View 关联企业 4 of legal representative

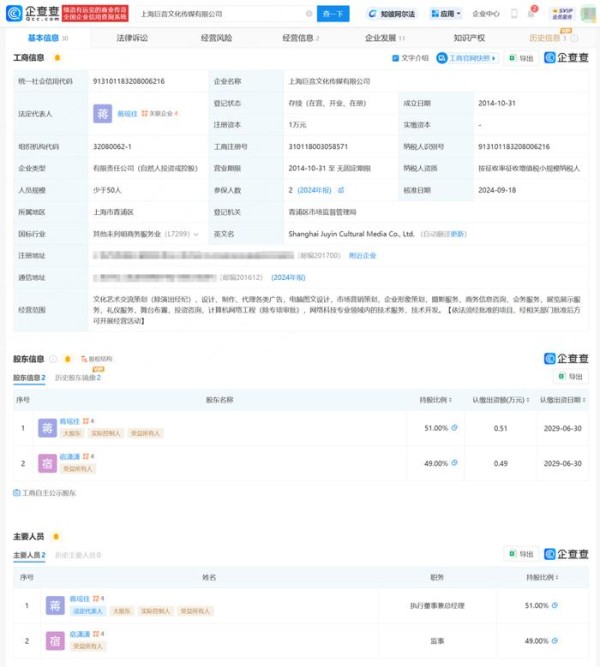pyautogui.click(x=160, y=114)
